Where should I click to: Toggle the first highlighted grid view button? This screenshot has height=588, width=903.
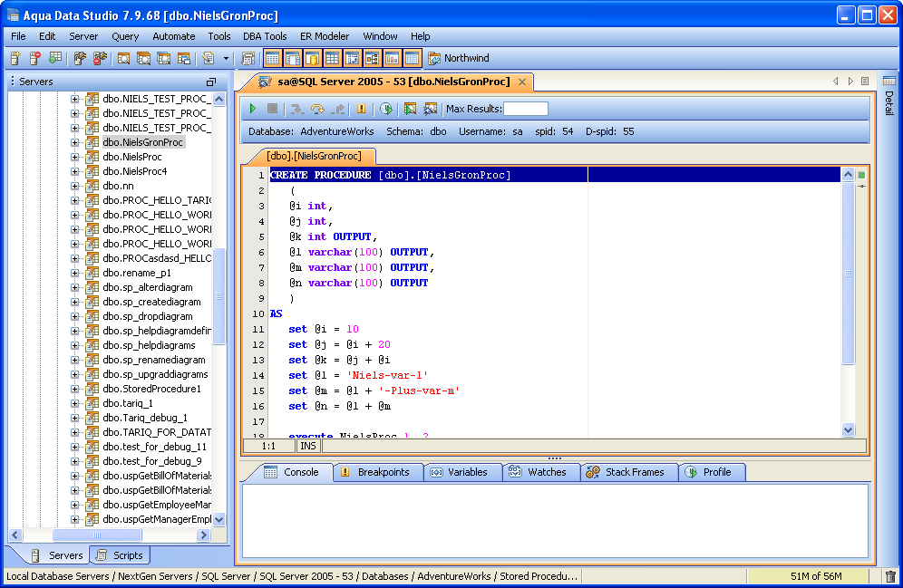(x=272, y=58)
